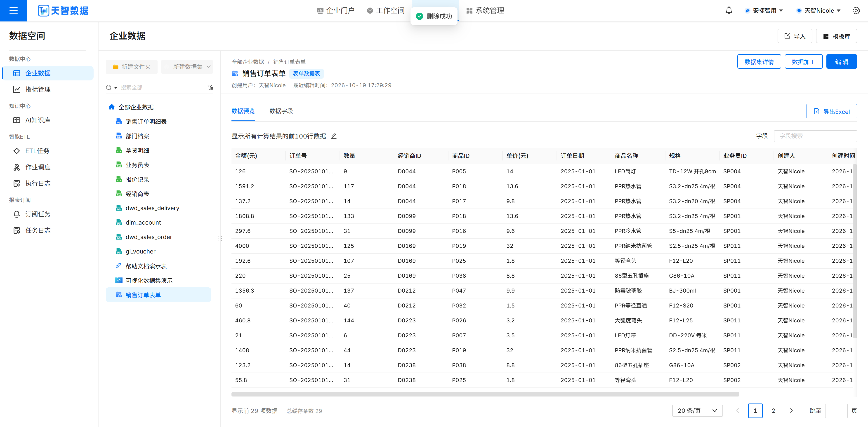
Task: Click the 导出Excel button
Action: [831, 111]
